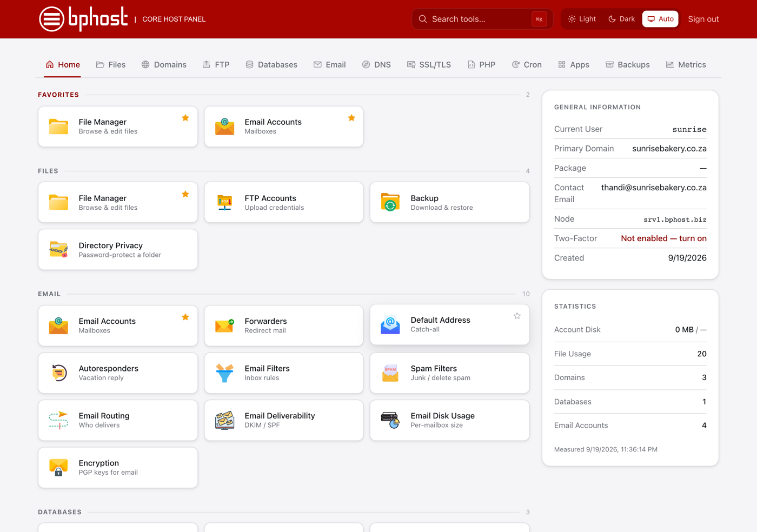This screenshot has height=532, width=757.
Task: Open File Manager icon in Files section
Action: (58, 202)
